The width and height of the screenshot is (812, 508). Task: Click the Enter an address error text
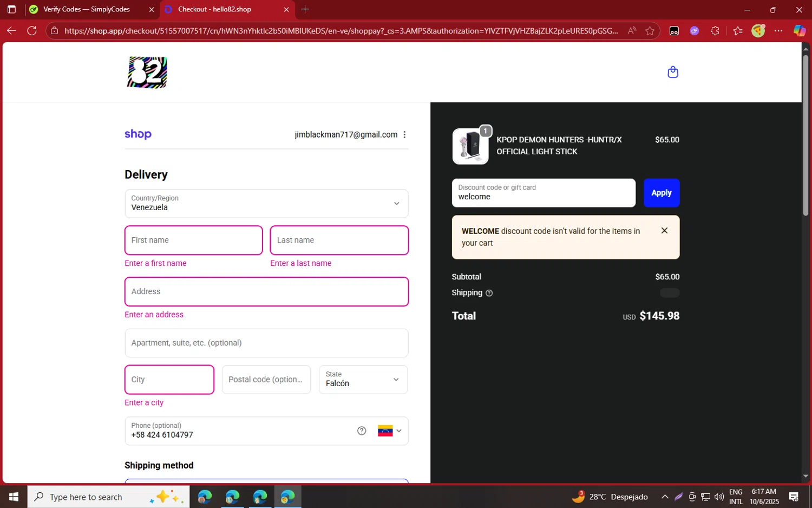point(154,315)
